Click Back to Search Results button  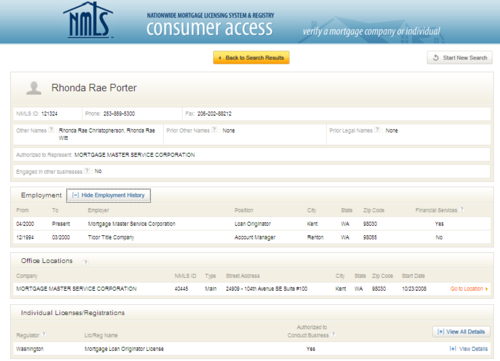click(251, 58)
